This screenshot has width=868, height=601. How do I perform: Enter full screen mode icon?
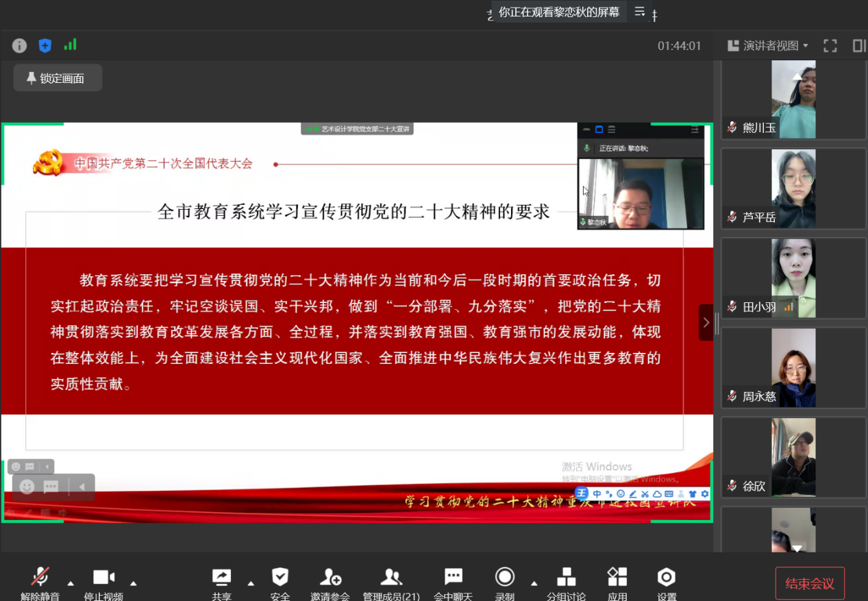tap(830, 46)
